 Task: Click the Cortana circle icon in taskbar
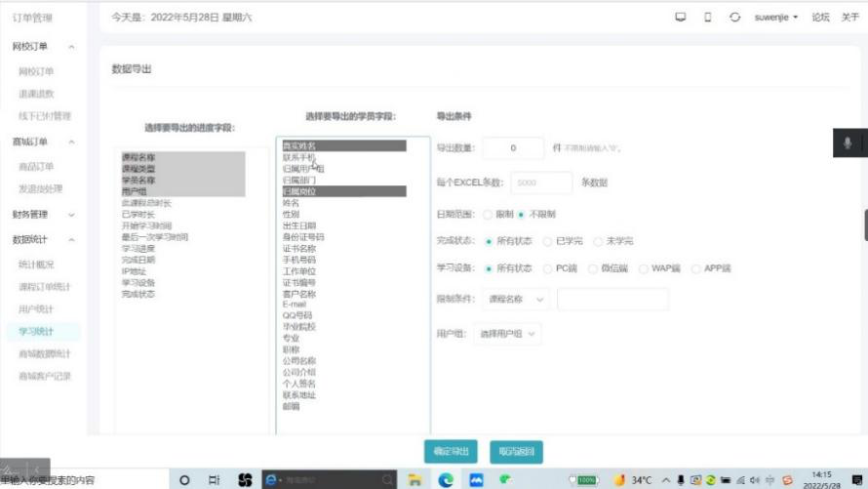coord(183,479)
